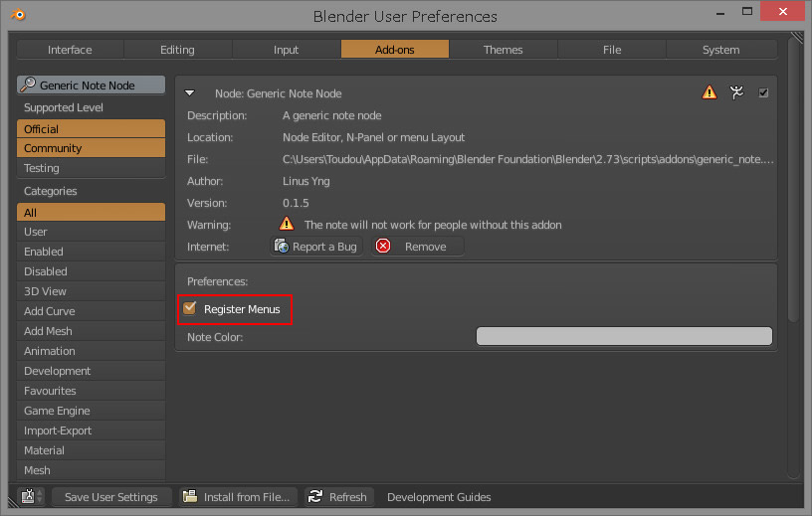Switch to the Editing tab
The width and height of the screenshot is (812, 516).
click(177, 50)
